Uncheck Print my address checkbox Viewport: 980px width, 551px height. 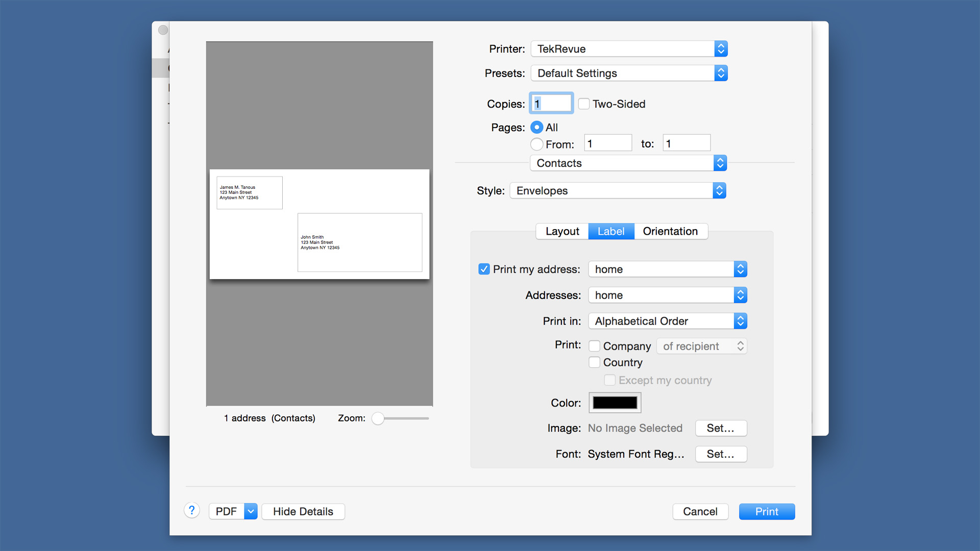point(484,269)
